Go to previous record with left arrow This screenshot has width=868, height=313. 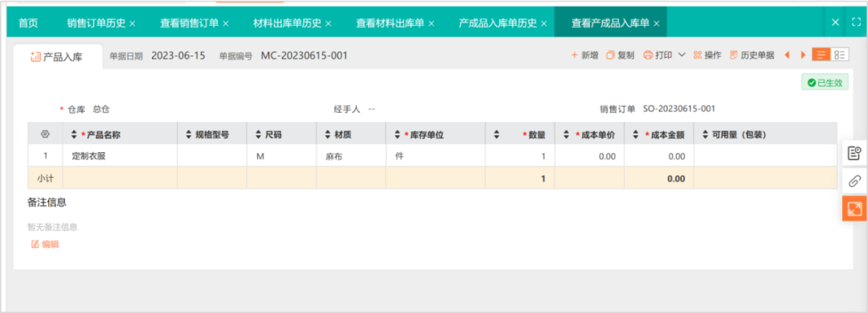coord(787,55)
